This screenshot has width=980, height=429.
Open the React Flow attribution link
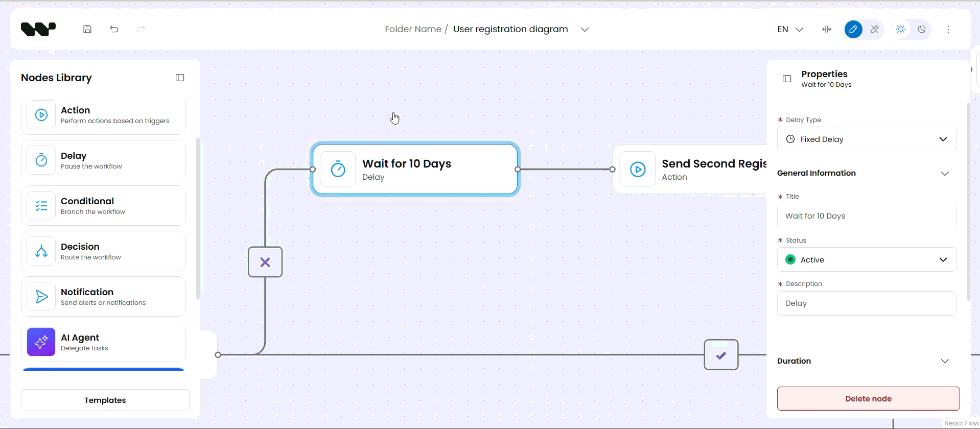click(961, 423)
